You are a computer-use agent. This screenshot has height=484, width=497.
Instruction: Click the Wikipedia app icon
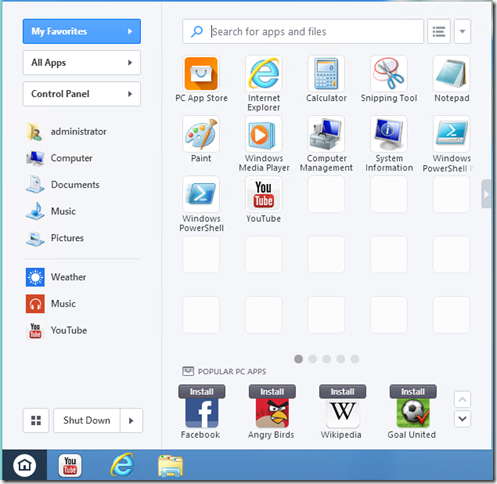tap(343, 413)
